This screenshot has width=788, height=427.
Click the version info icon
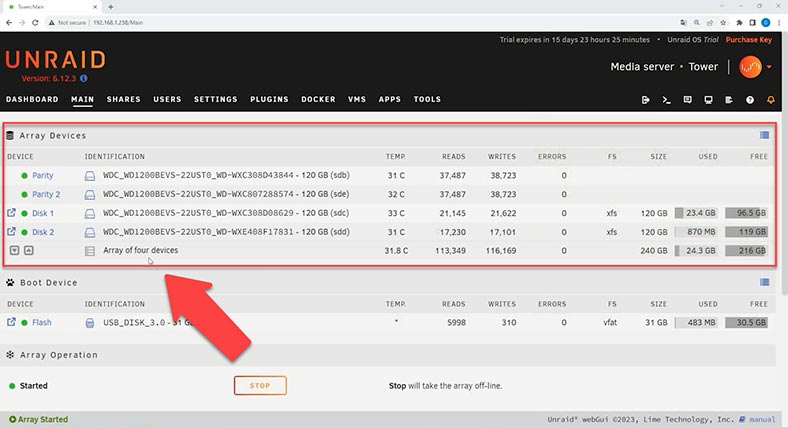[x=83, y=78]
